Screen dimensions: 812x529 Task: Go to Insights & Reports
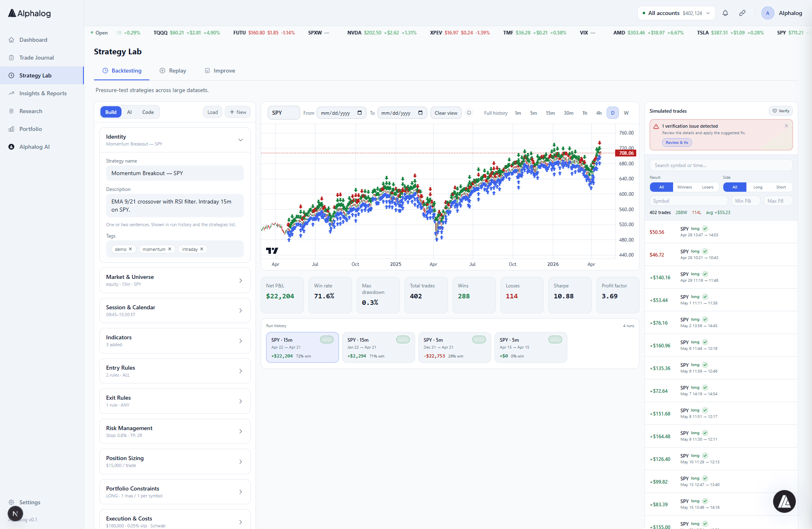pos(43,93)
